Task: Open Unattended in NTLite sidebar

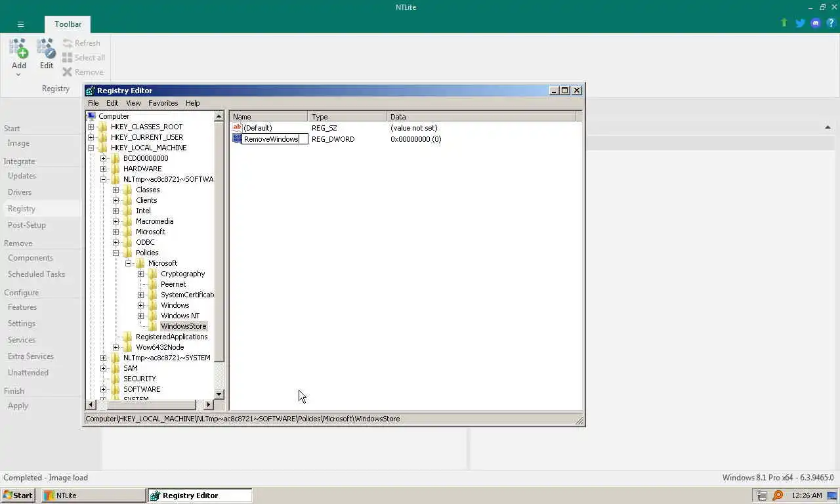Action: (28, 373)
